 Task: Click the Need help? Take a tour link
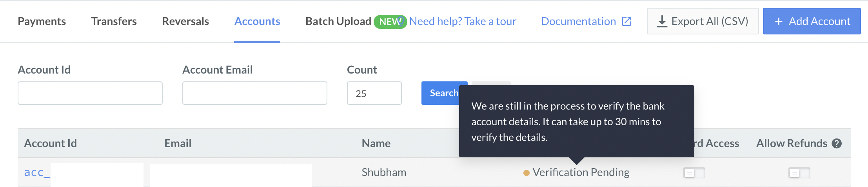(463, 21)
